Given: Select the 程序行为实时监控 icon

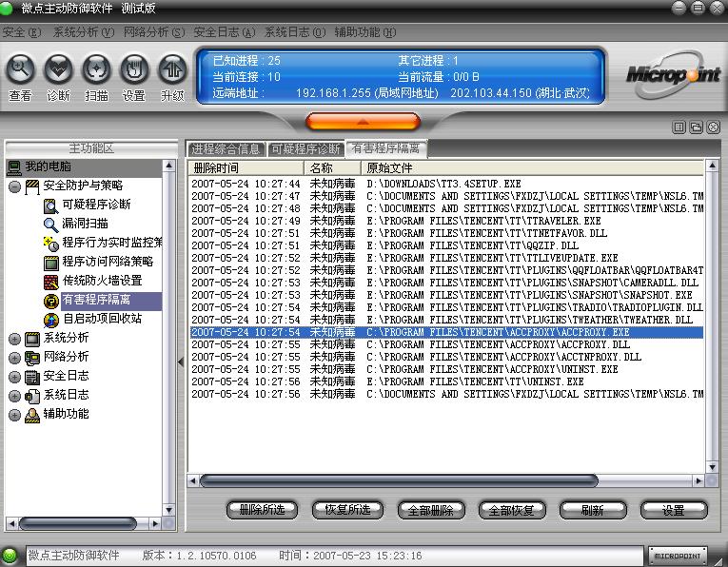Looking at the screenshot, I should [x=50, y=244].
